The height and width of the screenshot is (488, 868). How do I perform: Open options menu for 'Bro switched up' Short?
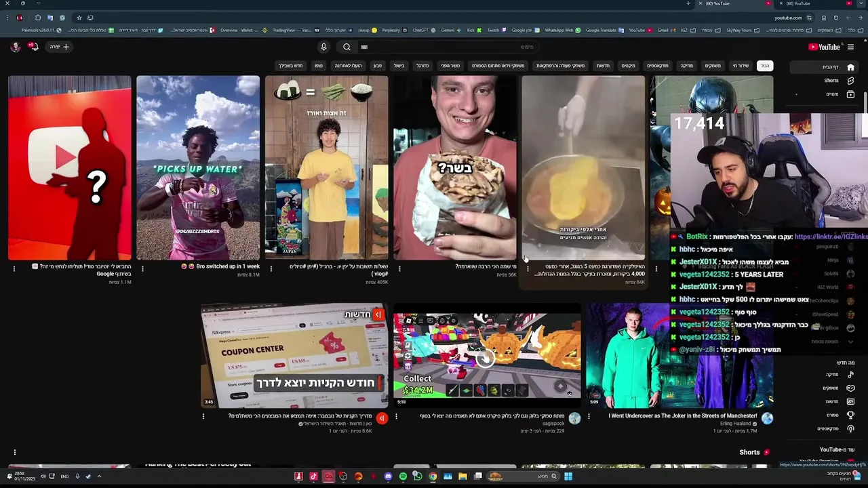(142, 268)
